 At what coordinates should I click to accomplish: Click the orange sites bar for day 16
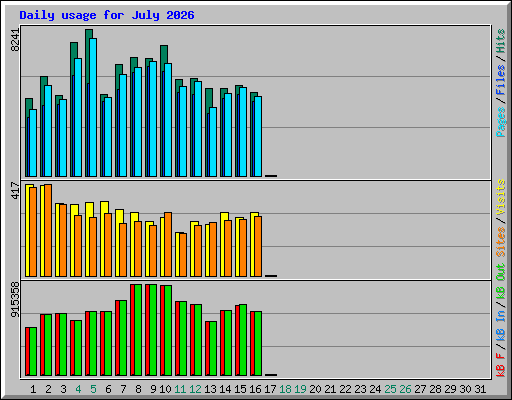[258, 246]
